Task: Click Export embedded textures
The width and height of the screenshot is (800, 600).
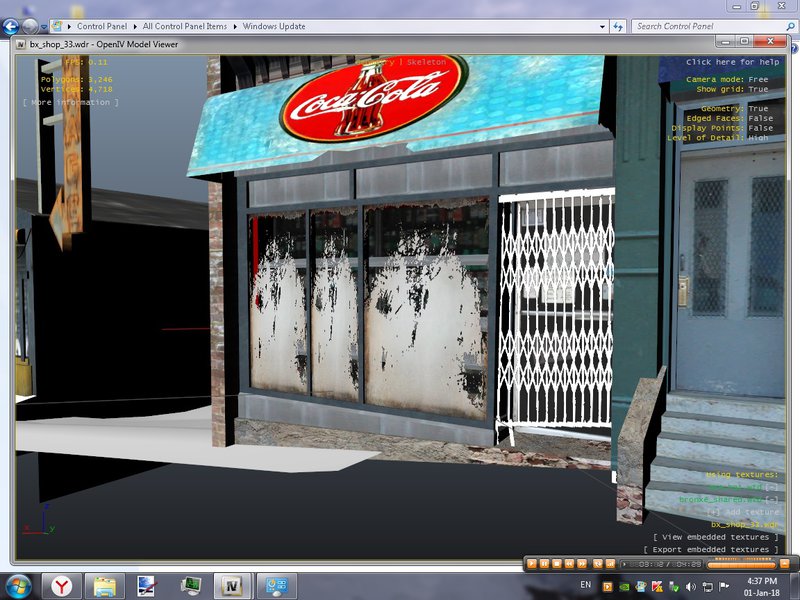Action: coord(711,549)
